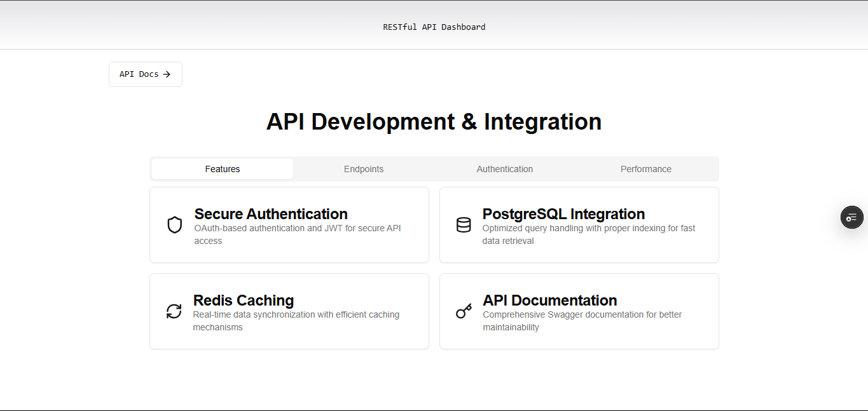Click the API Development & Integration heading
This screenshot has height=411, width=868.
coord(434,121)
